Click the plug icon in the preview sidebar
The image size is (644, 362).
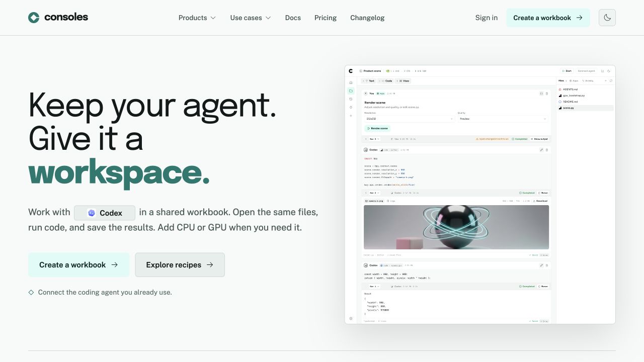pos(351,107)
